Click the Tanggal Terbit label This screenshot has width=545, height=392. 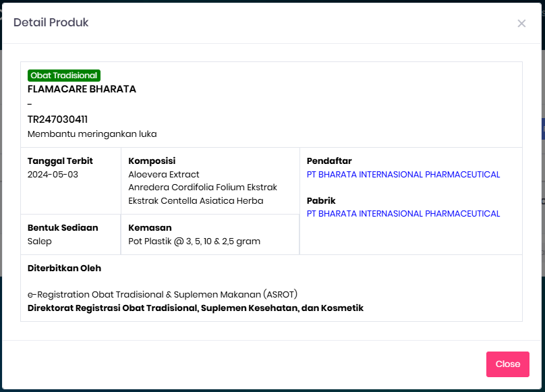(x=60, y=161)
